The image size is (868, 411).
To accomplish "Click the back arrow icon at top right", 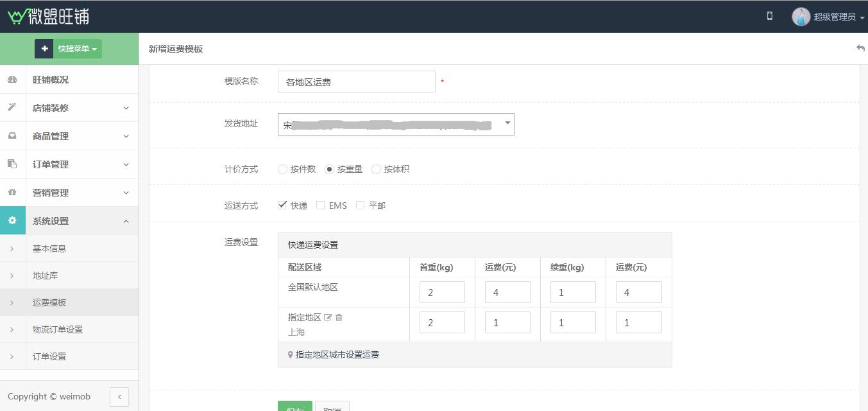I will [x=860, y=49].
